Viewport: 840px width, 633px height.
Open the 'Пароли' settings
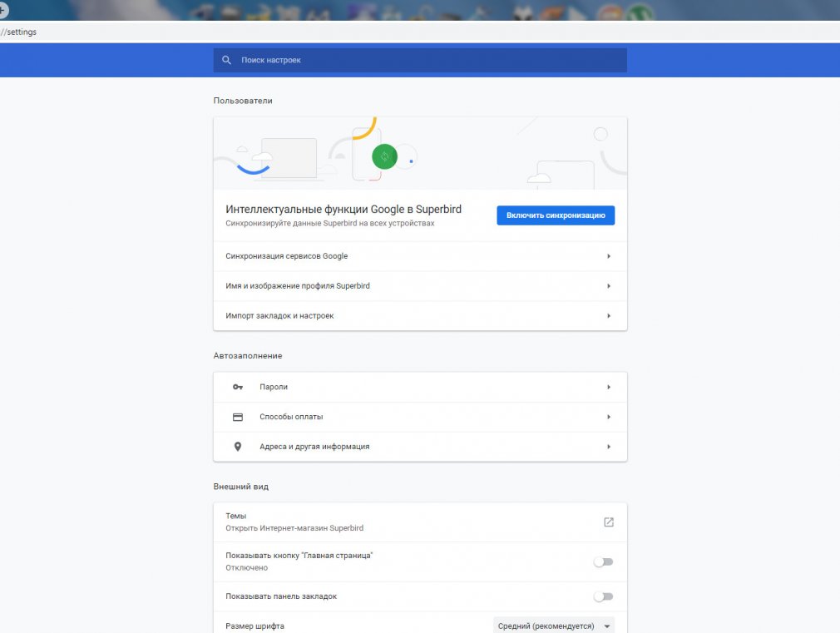point(420,387)
